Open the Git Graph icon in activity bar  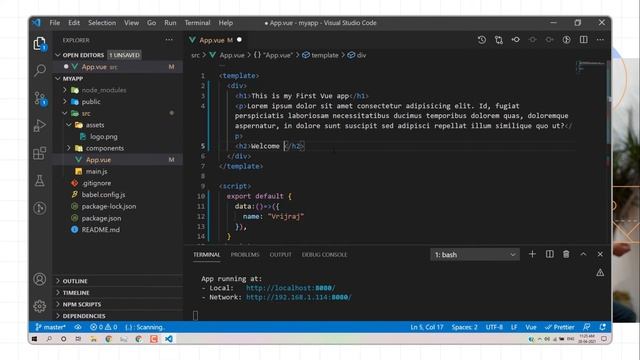pos(40,208)
